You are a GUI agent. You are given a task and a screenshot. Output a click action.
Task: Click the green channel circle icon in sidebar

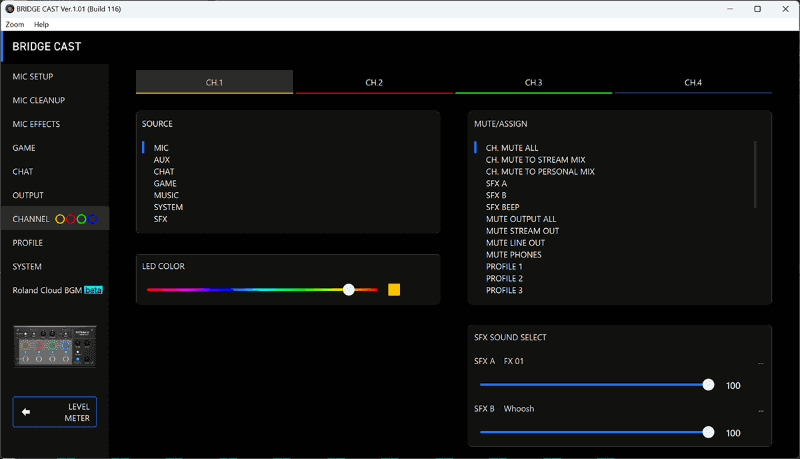tap(82, 219)
